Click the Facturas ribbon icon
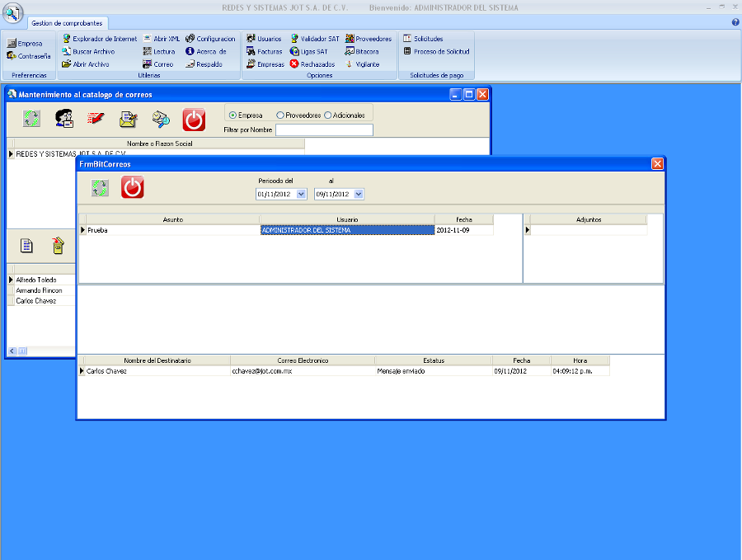This screenshot has height=560, width=742. point(264,51)
